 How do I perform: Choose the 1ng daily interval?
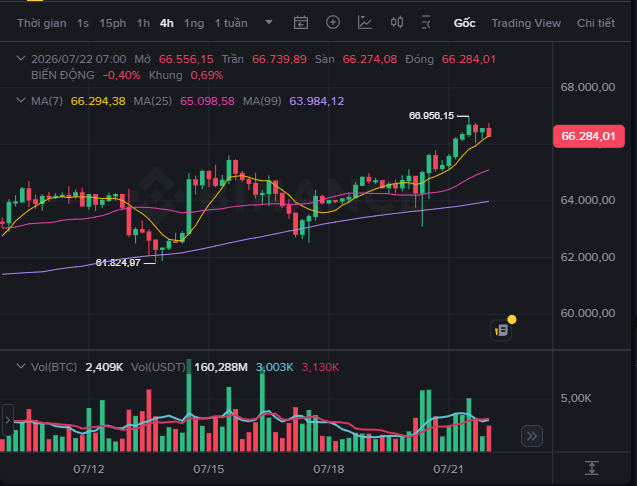pos(194,23)
